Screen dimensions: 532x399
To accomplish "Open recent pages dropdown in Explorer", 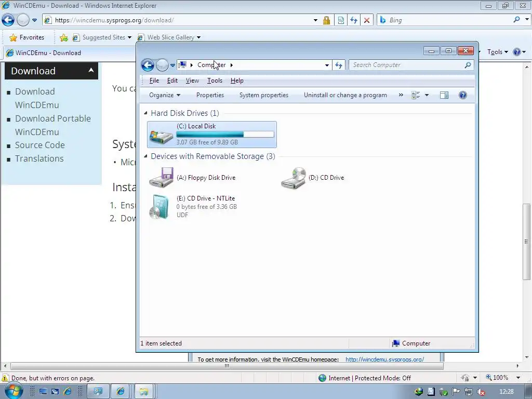I will 172,65.
